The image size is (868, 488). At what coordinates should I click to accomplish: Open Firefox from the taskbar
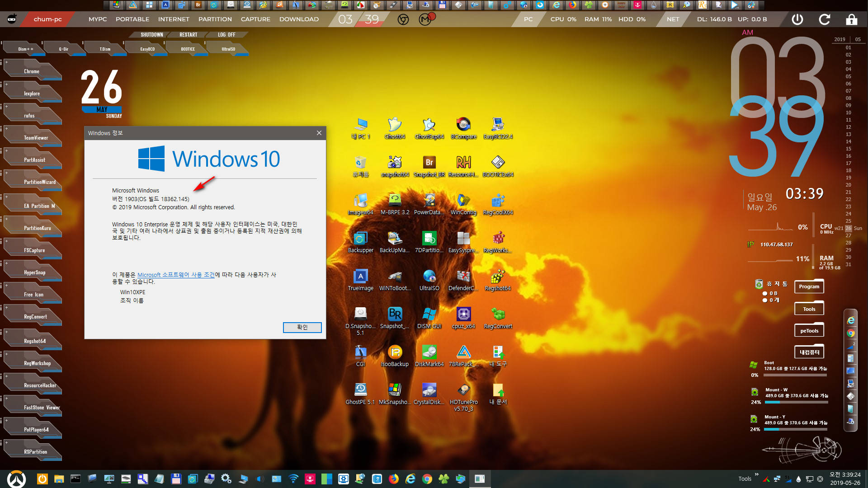pyautogui.click(x=394, y=479)
